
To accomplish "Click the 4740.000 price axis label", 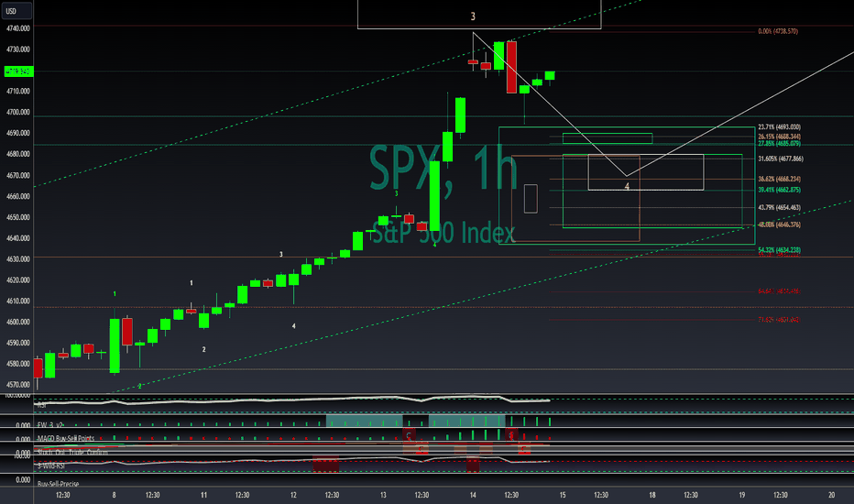I will pyautogui.click(x=18, y=28).
